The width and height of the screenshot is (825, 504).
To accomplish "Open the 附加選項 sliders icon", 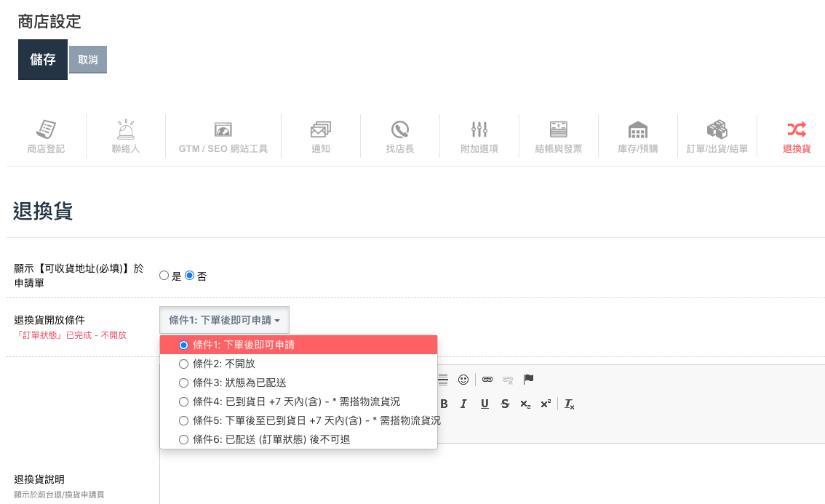I will [479, 129].
